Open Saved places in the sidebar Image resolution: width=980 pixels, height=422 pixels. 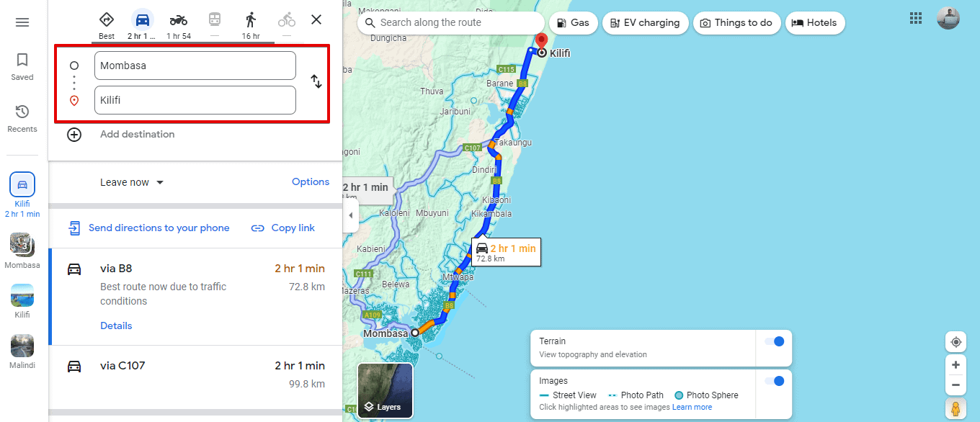(22, 66)
